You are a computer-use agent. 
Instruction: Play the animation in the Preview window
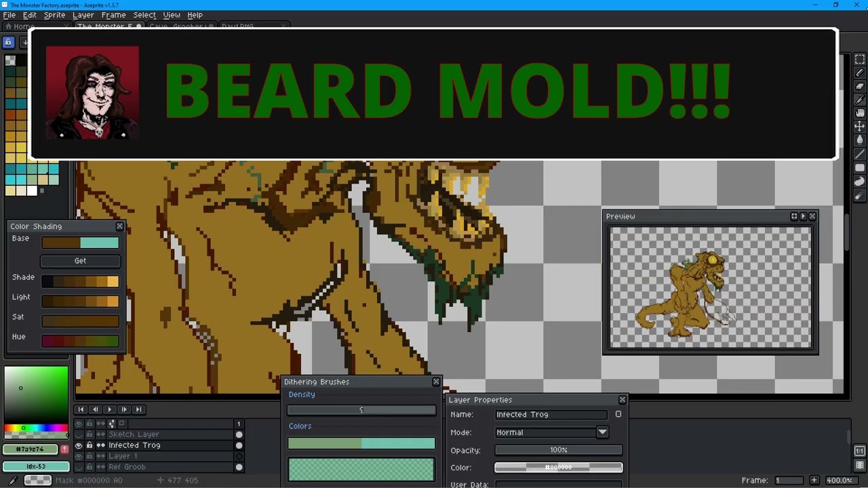tap(803, 216)
